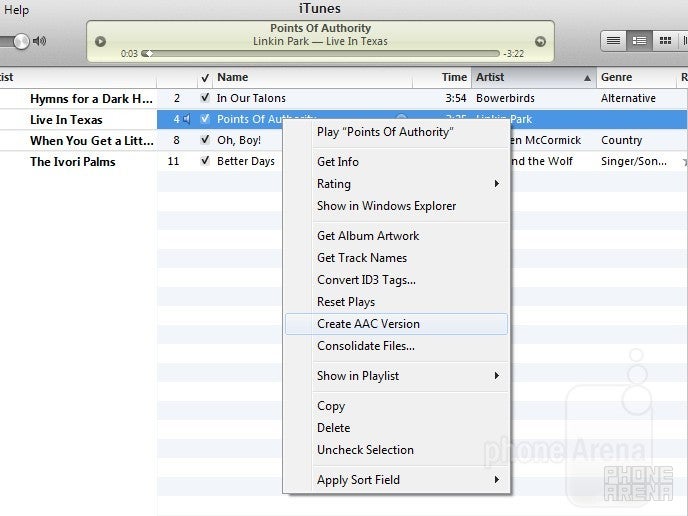Sort by the Genre column header

(x=636, y=77)
